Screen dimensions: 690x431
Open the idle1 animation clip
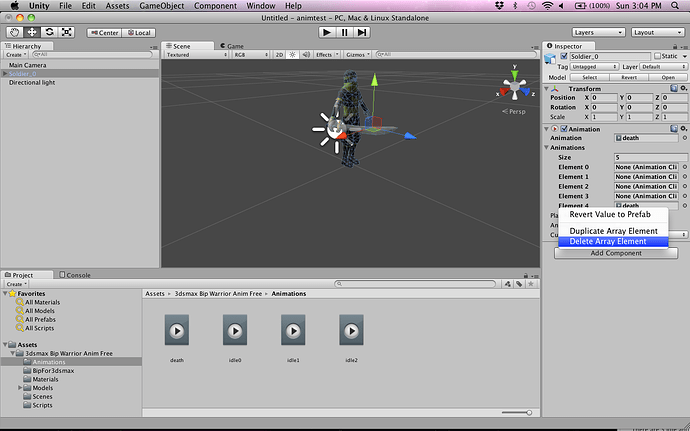[293, 330]
